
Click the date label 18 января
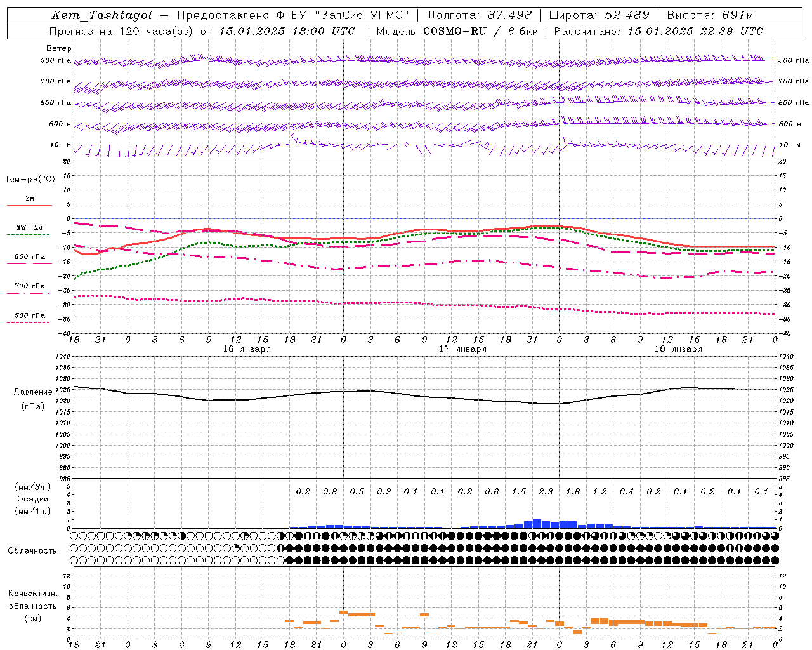tap(678, 349)
